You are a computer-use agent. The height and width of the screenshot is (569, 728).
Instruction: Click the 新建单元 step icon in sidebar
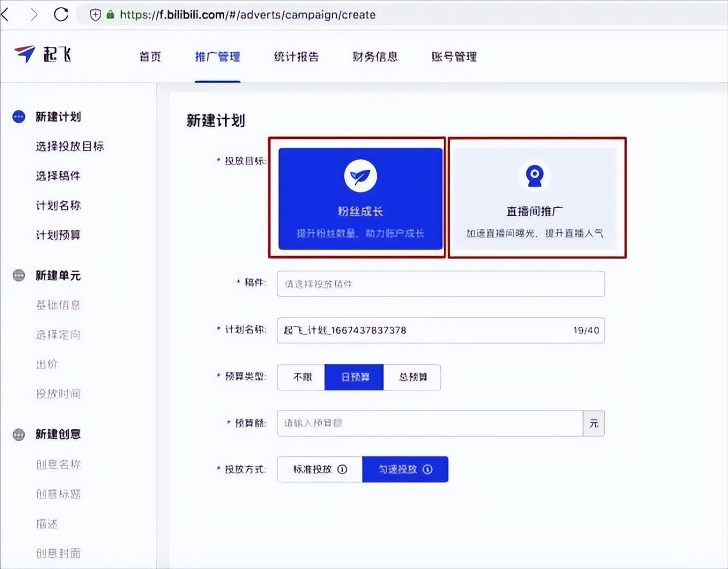[18, 275]
